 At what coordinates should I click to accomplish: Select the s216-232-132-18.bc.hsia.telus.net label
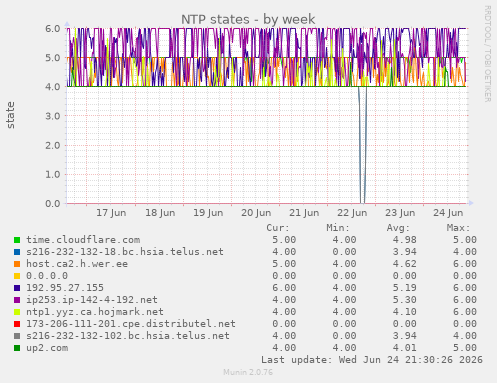click(x=125, y=252)
